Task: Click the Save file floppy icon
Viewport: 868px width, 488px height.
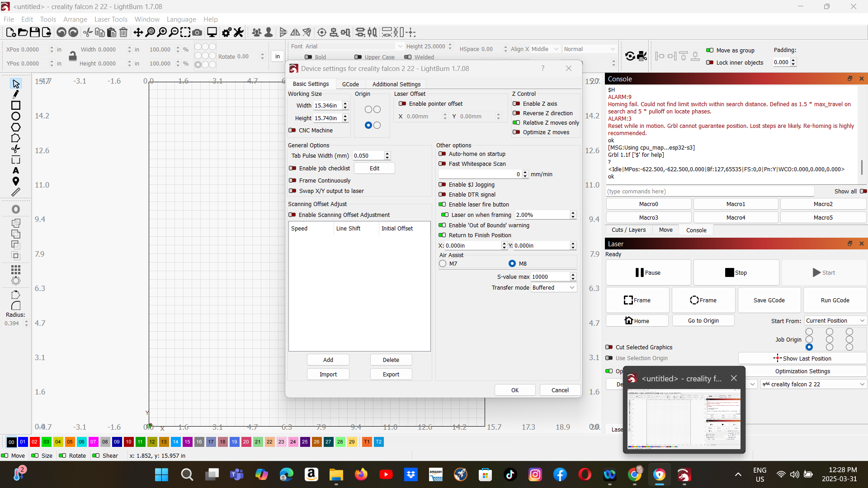Action: pyautogui.click(x=34, y=32)
